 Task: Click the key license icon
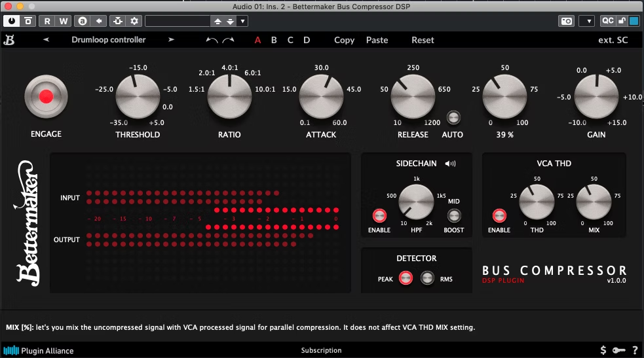tap(619, 350)
